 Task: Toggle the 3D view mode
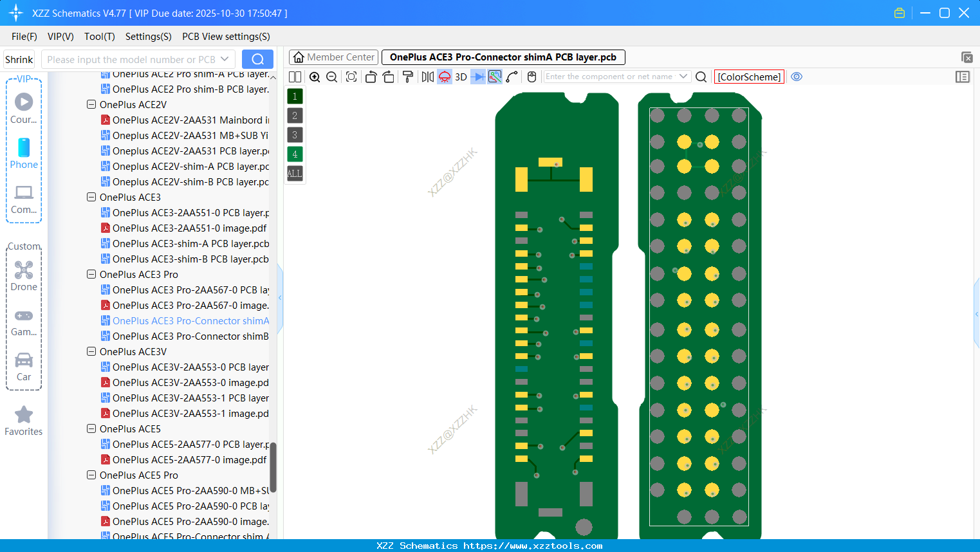(461, 77)
